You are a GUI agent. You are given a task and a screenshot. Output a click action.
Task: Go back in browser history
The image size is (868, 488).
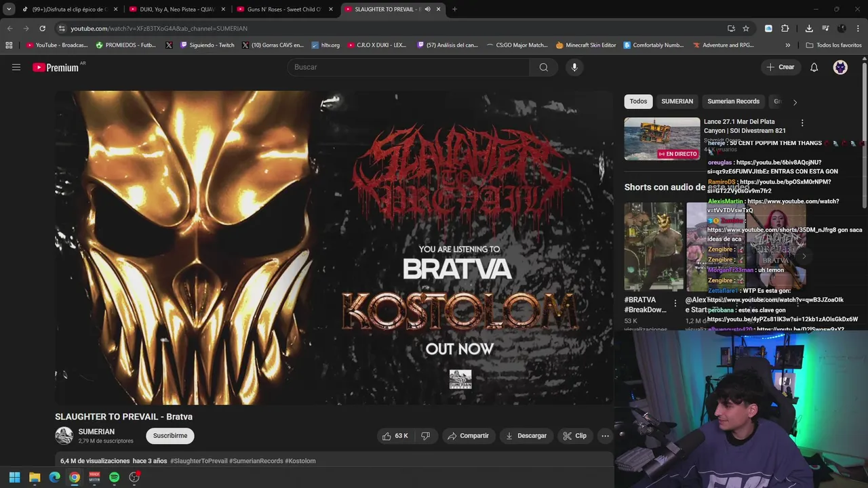click(x=9, y=28)
